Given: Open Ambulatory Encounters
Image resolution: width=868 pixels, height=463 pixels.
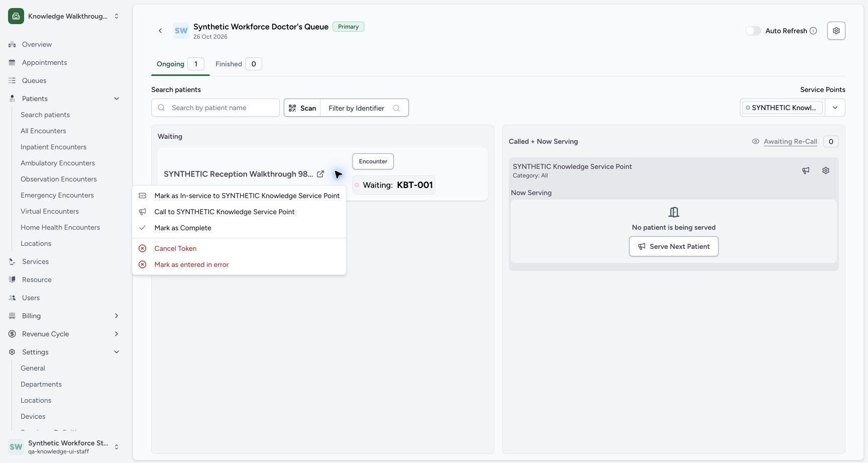Looking at the screenshot, I should click(x=58, y=163).
